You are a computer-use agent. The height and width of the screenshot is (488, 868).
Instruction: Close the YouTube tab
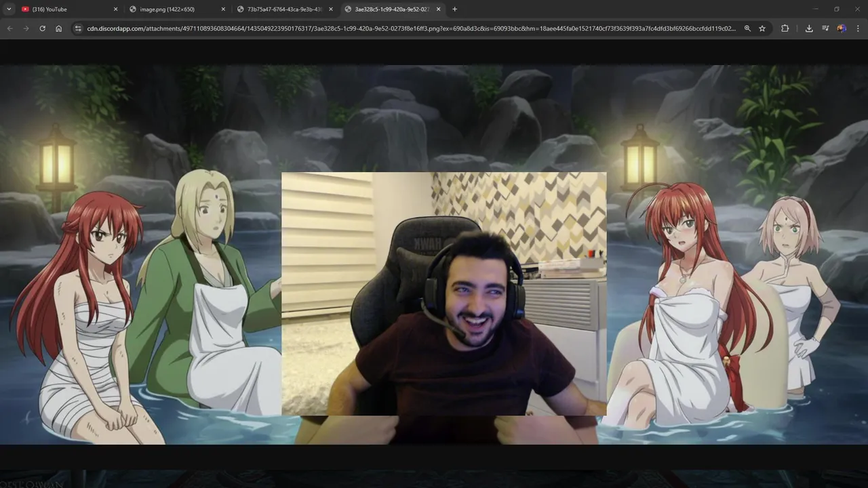point(115,9)
